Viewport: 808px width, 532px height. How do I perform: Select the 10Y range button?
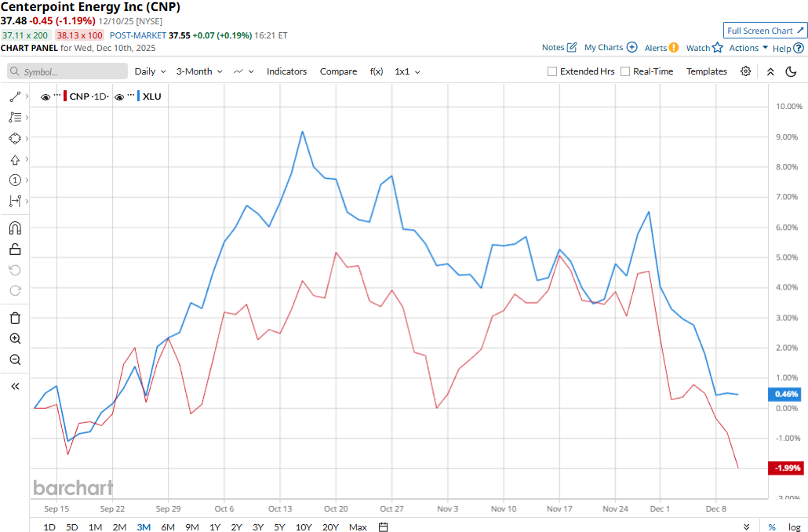[304, 527]
